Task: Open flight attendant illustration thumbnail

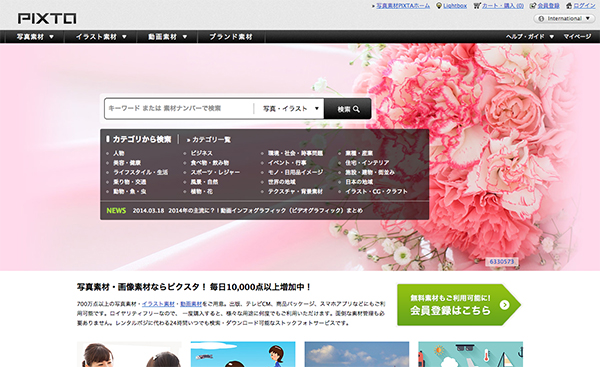Action: click(x=243, y=354)
